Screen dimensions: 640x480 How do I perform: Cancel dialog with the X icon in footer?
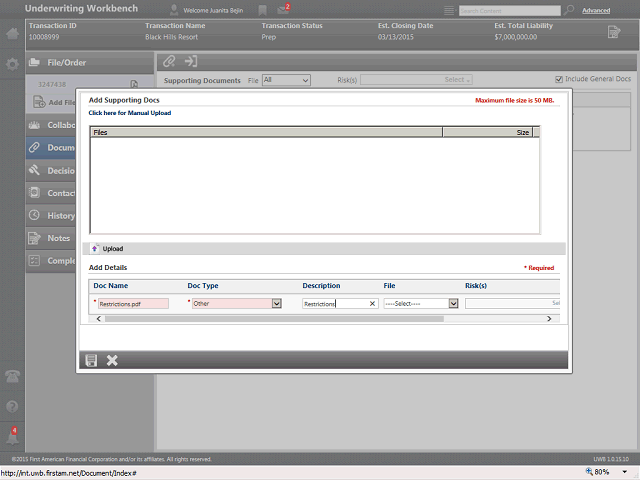(112, 360)
